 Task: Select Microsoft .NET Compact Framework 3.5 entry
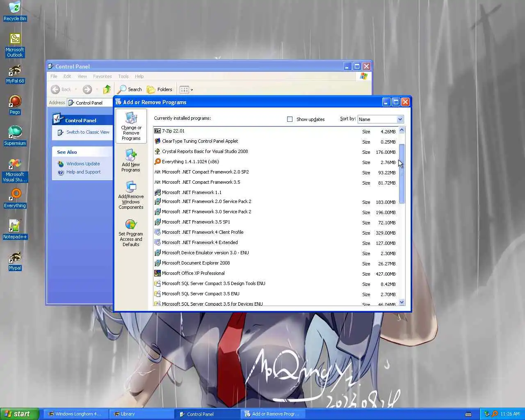tap(275, 182)
